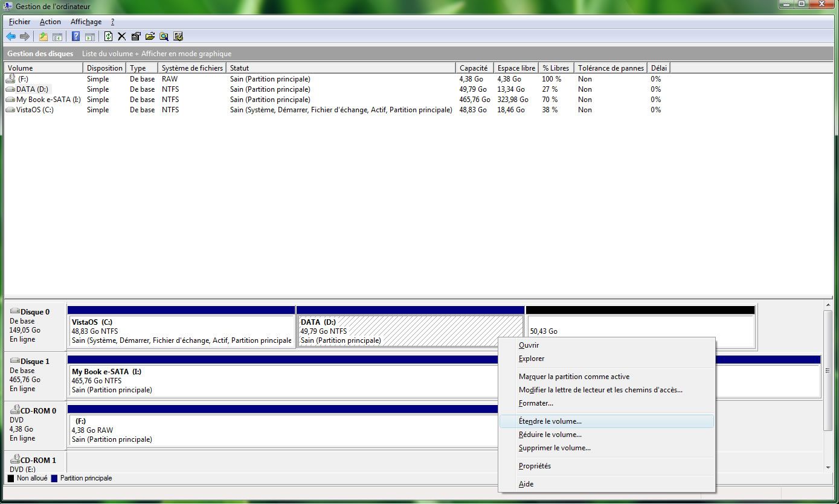Screen dimensions: 839x504
Task: Click the CD-ROM 1 drive icon
Action: pyautogui.click(x=14, y=459)
